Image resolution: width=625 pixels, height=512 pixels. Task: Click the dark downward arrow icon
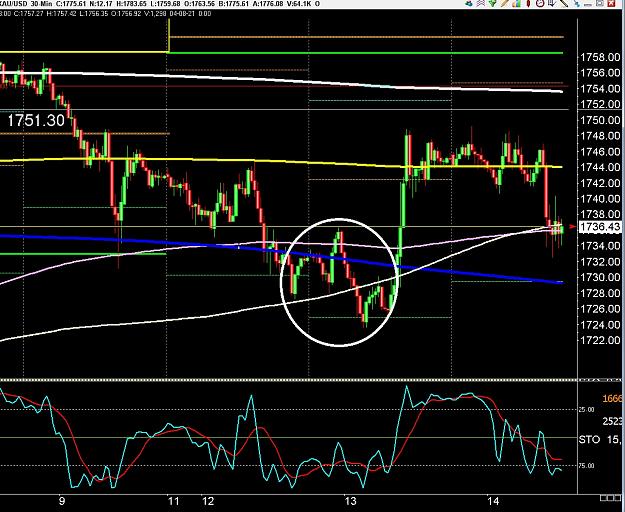click(x=552, y=3)
